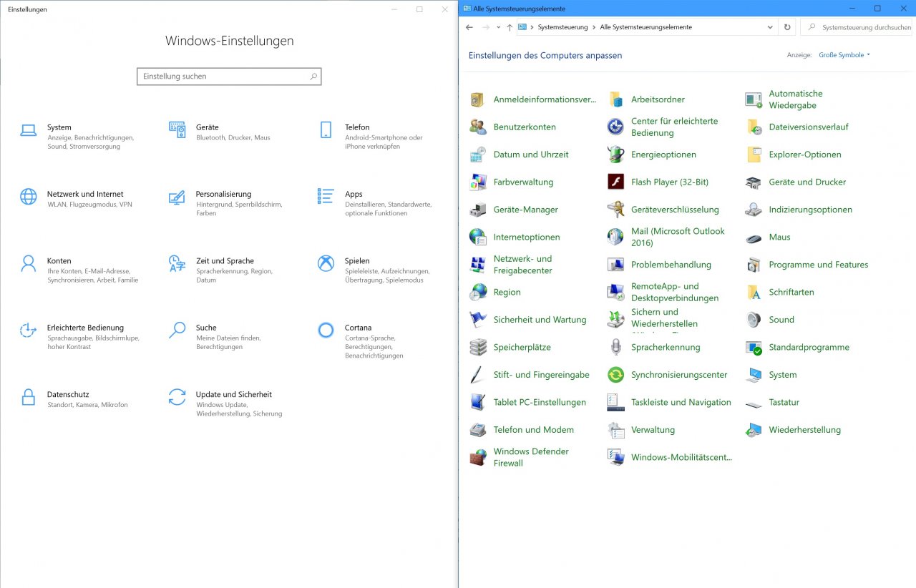The image size is (916, 588).
Task: Open Spielen Xbox icon
Action: (x=326, y=263)
